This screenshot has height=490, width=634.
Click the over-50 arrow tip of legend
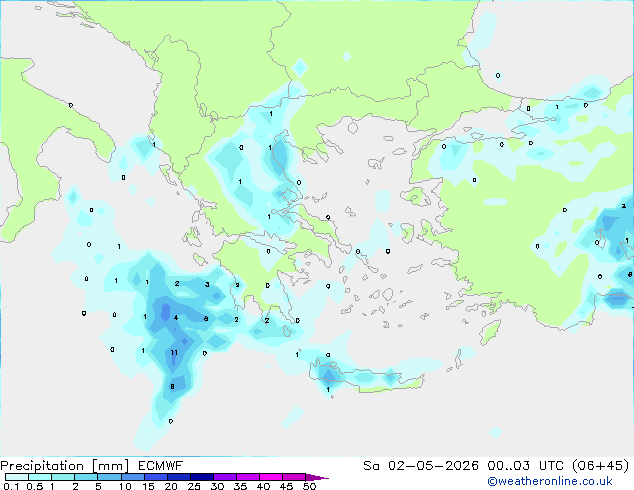[317, 477]
